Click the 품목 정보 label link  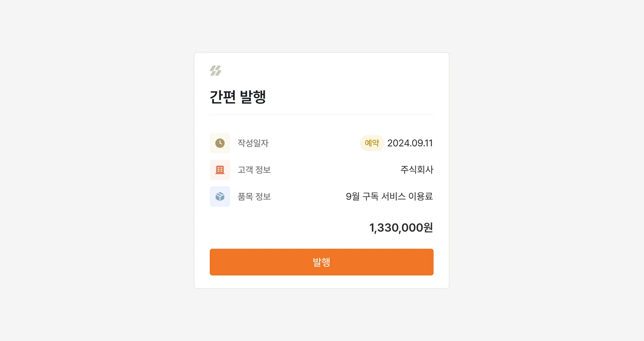click(x=254, y=197)
